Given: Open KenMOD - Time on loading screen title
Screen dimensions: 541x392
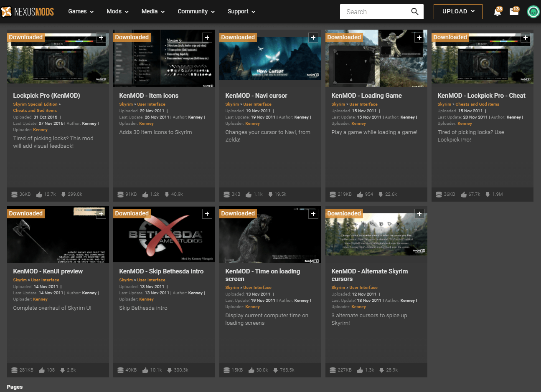Looking at the screenshot, I should pos(262,275).
